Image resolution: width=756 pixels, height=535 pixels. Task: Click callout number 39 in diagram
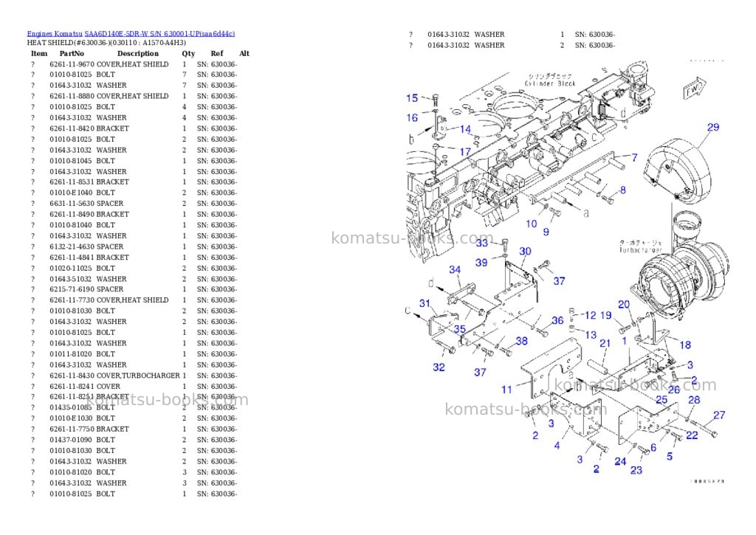coord(481,262)
